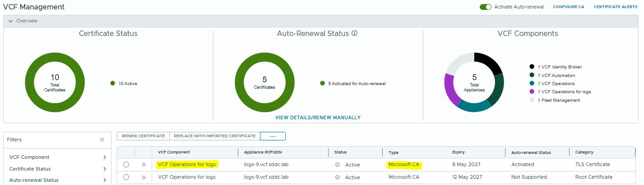
Task: Collapse the Overview section
Action: tap(10, 21)
